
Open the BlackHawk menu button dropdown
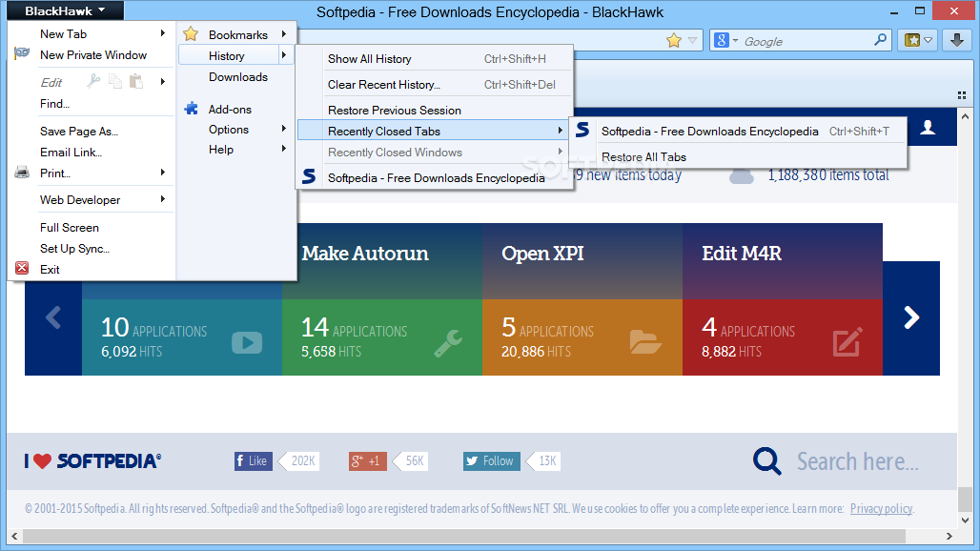tap(65, 10)
